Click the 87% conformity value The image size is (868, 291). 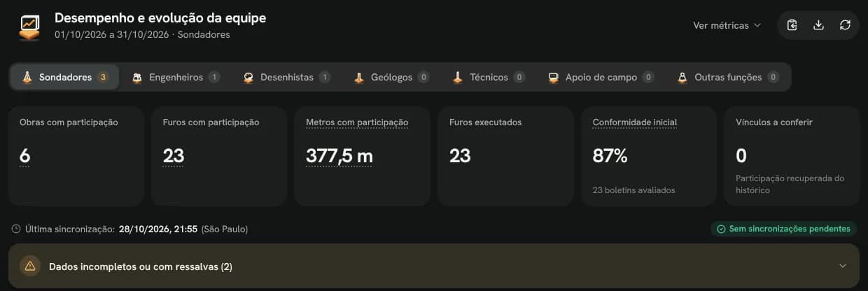point(610,156)
